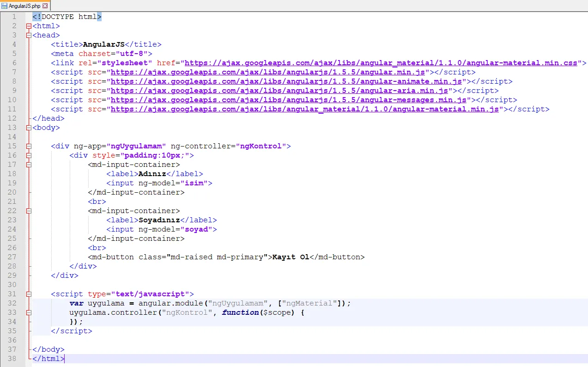
Task: Click the closing </head> tag on line 12
Action: tap(48, 118)
